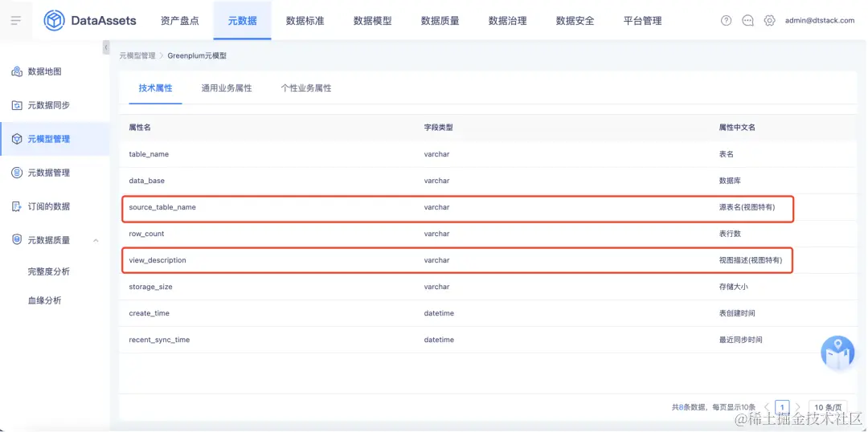This screenshot has height=432, width=868.
Task: Click the 表行数 cell
Action: 730,234
